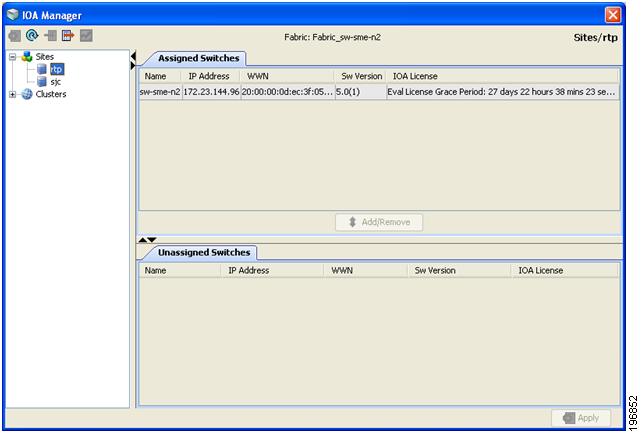Click down arrow on horizontal splitter

click(x=152, y=240)
